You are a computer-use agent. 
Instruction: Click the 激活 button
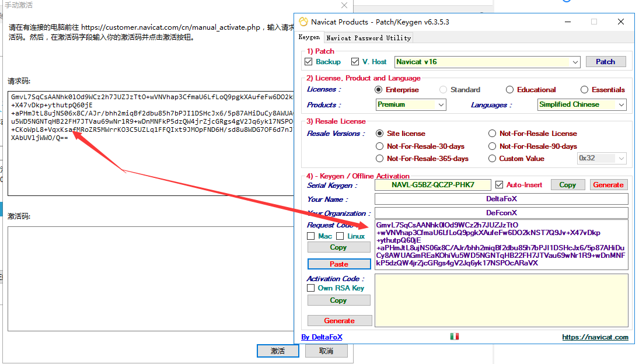pyautogui.click(x=278, y=351)
